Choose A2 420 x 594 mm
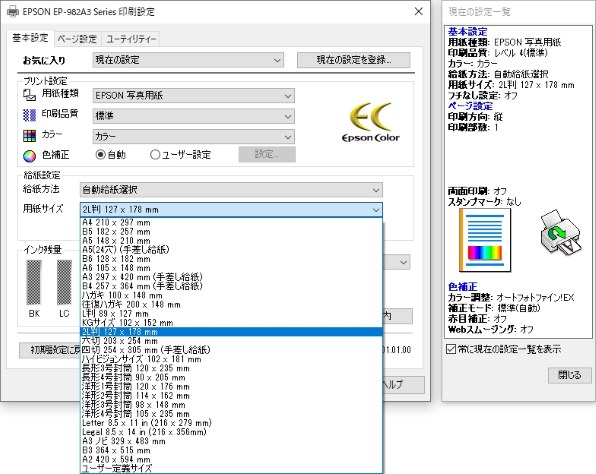Image resolution: width=596 pixels, height=474 pixels. click(231, 460)
